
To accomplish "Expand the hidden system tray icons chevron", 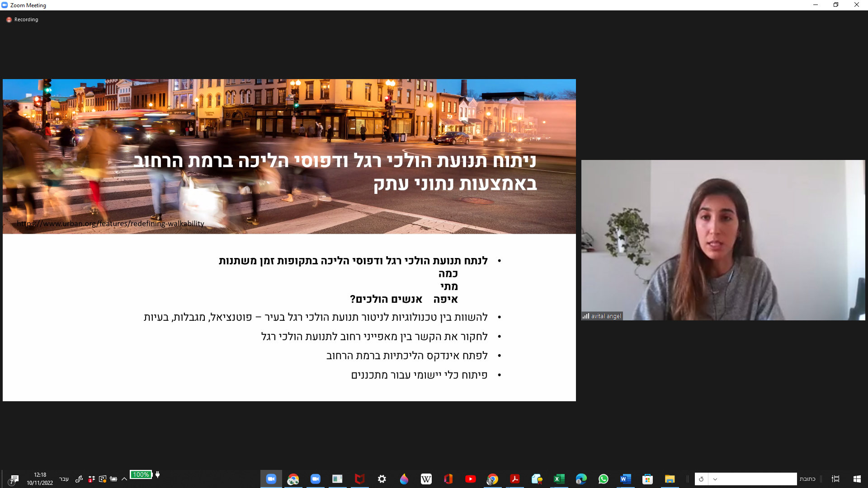I will pos(124,479).
